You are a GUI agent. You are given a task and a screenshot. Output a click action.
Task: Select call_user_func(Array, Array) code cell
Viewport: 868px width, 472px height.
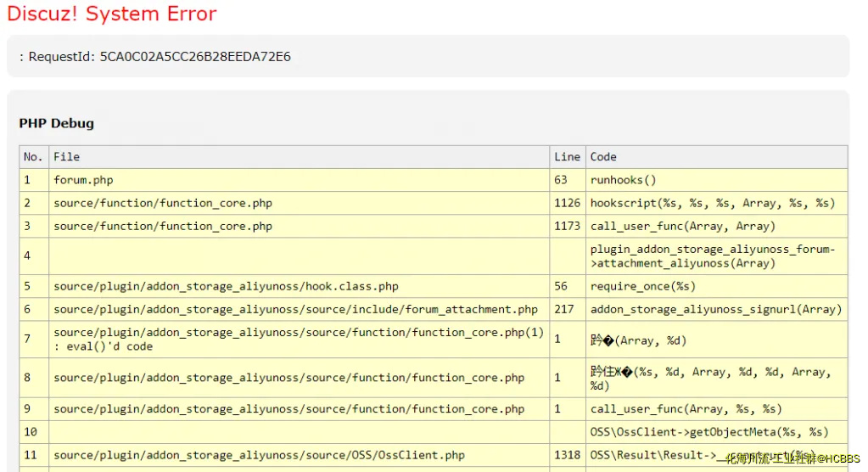pos(717,227)
